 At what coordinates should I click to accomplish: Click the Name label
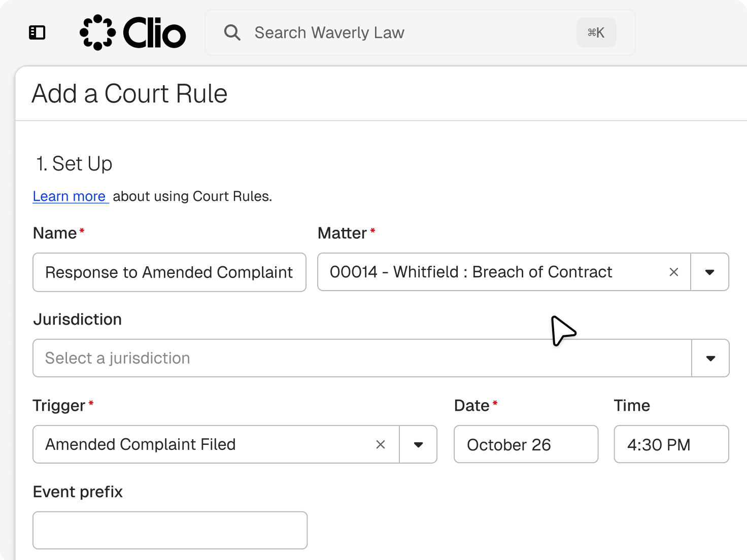[x=55, y=233]
